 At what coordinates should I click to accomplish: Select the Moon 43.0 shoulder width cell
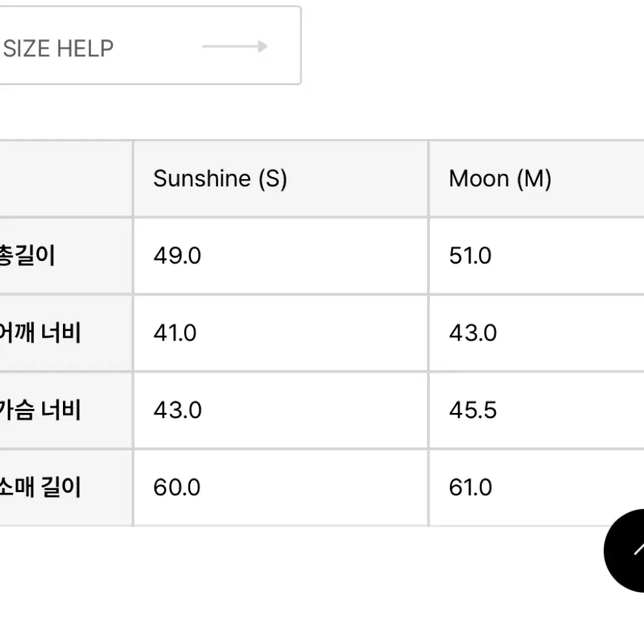coord(536,333)
